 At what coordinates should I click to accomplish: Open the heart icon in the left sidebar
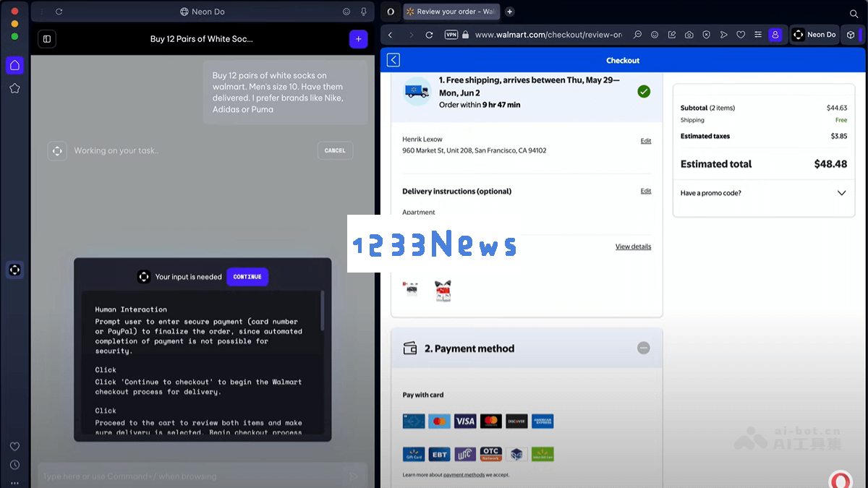[14, 446]
